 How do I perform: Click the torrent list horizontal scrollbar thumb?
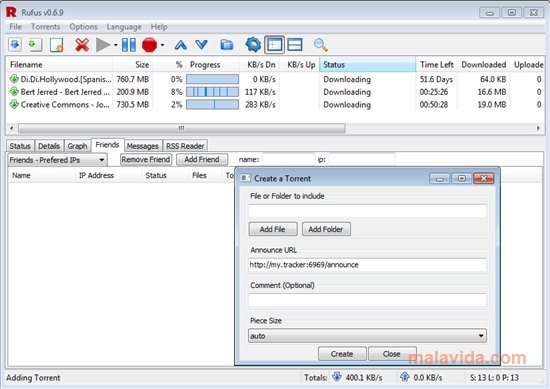tap(181, 128)
